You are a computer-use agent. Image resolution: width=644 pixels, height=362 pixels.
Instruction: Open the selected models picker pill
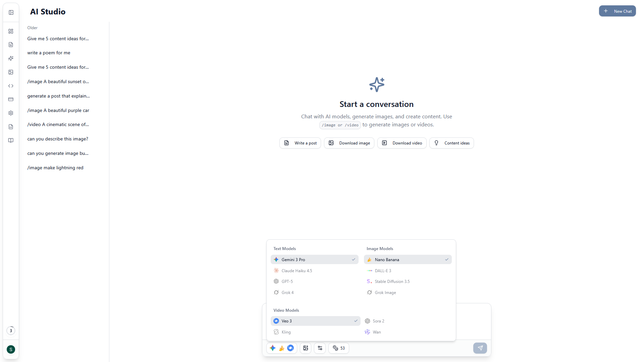(281, 348)
